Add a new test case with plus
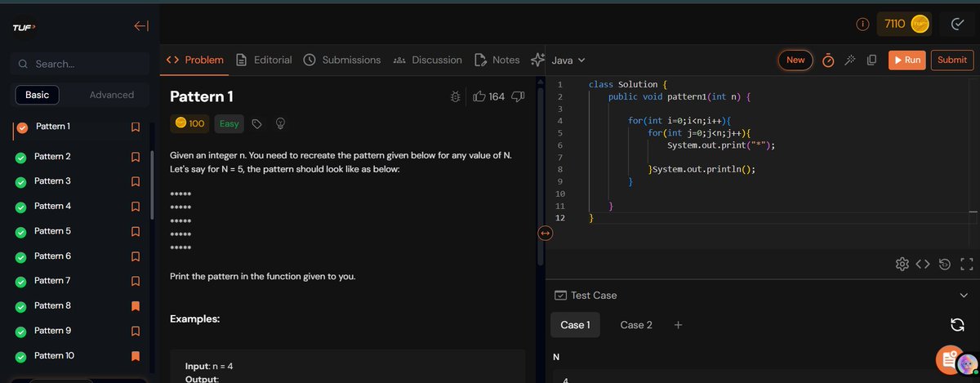Image resolution: width=980 pixels, height=383 pixels. tap(678, 325)
